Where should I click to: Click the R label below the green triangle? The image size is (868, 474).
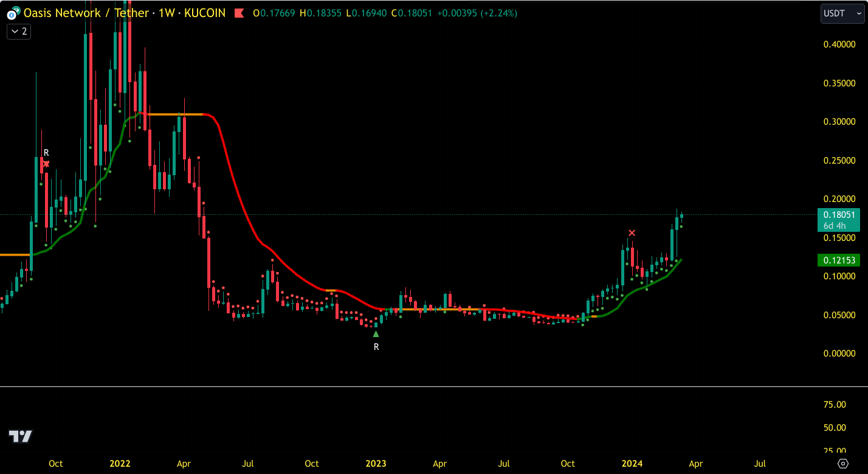coord(376,347)
